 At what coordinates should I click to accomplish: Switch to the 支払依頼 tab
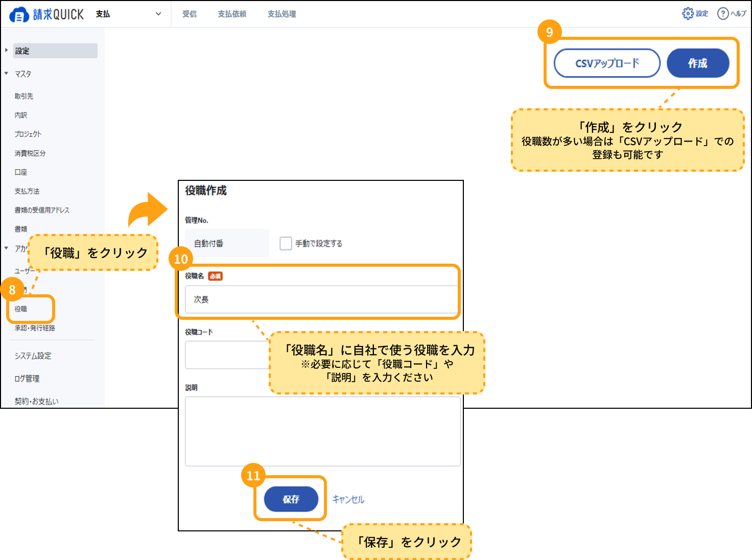click(x=232, y=14)
